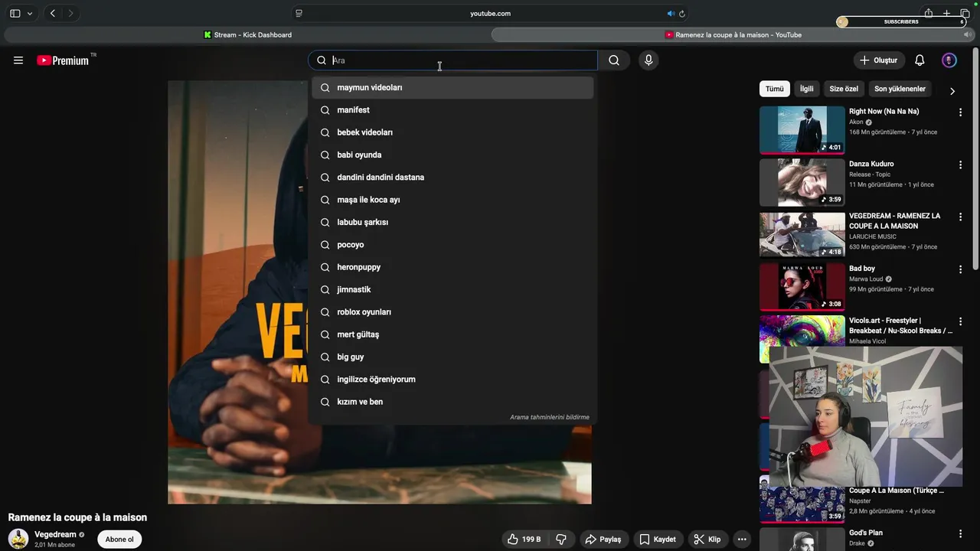Select suggestion 'maşa ile koca ayı'
The image size is (980, 551).
(452, 200)
